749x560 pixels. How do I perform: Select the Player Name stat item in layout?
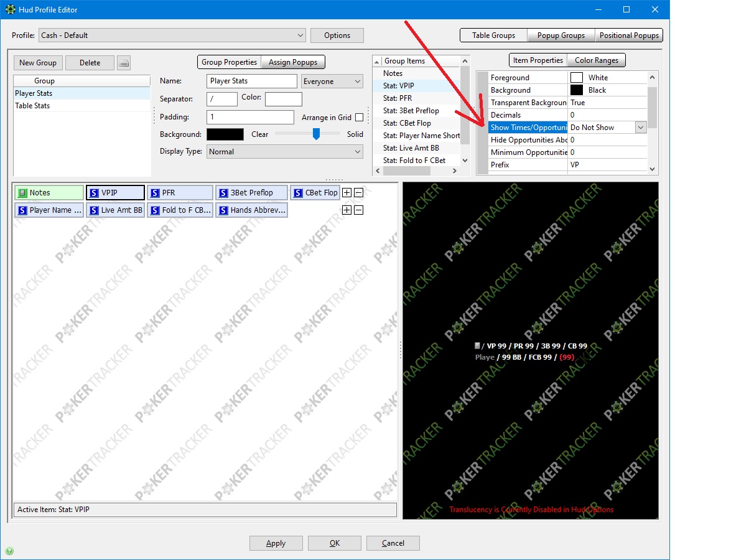[x=49, y=210]
